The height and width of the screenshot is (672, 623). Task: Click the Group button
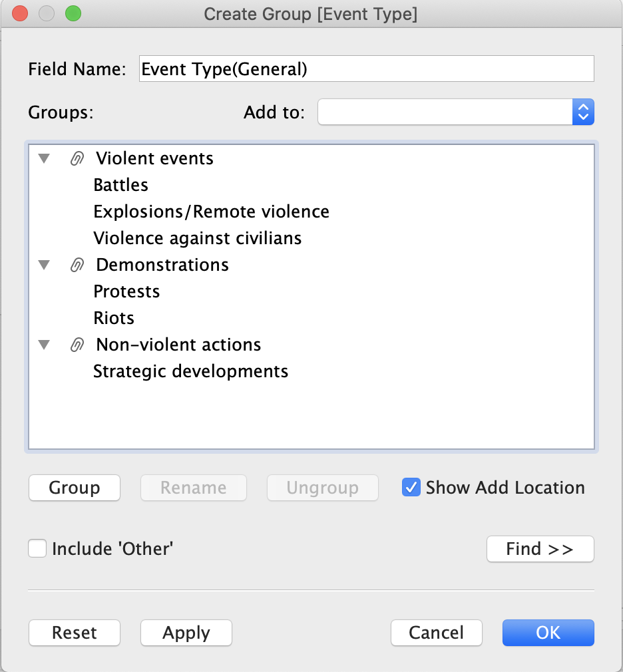point(75,488)
